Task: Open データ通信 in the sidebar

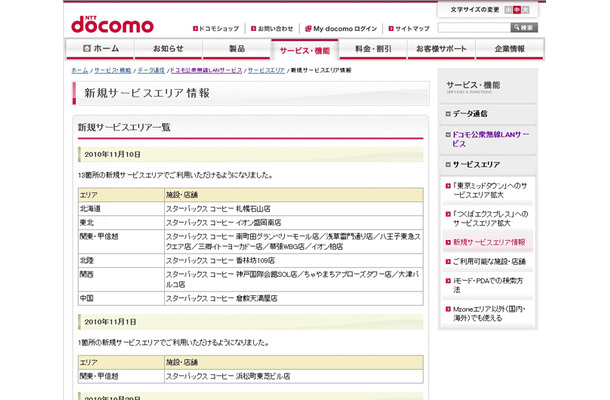Action: click(470, 114)
